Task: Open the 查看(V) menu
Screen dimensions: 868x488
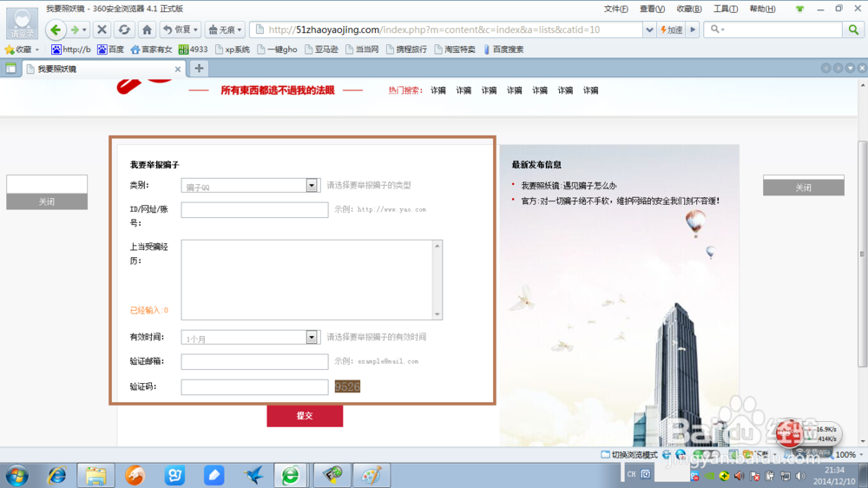Action: 652,9
